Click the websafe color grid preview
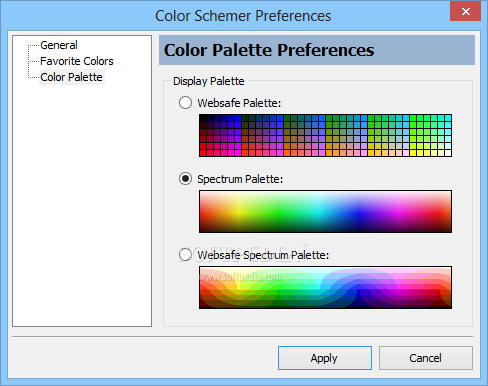Image resolution: width=488 pixels, height=386 pixels. 325,135
